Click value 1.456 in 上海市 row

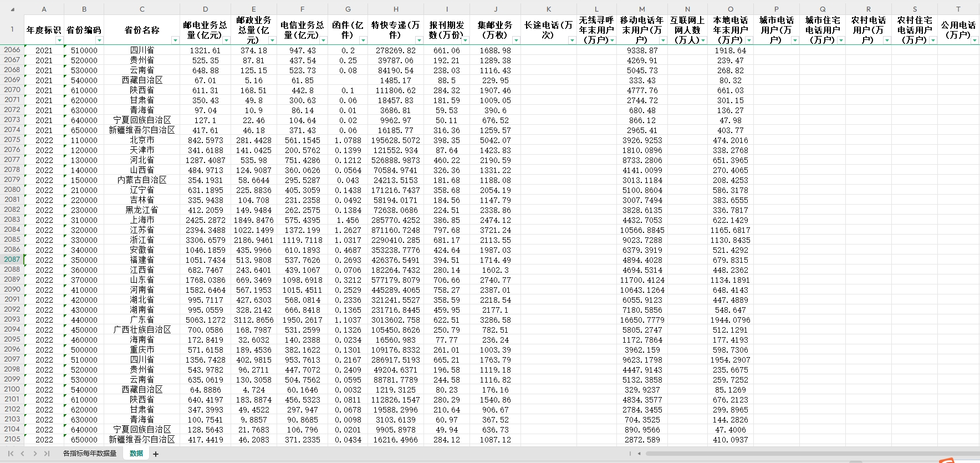point(348,220)
